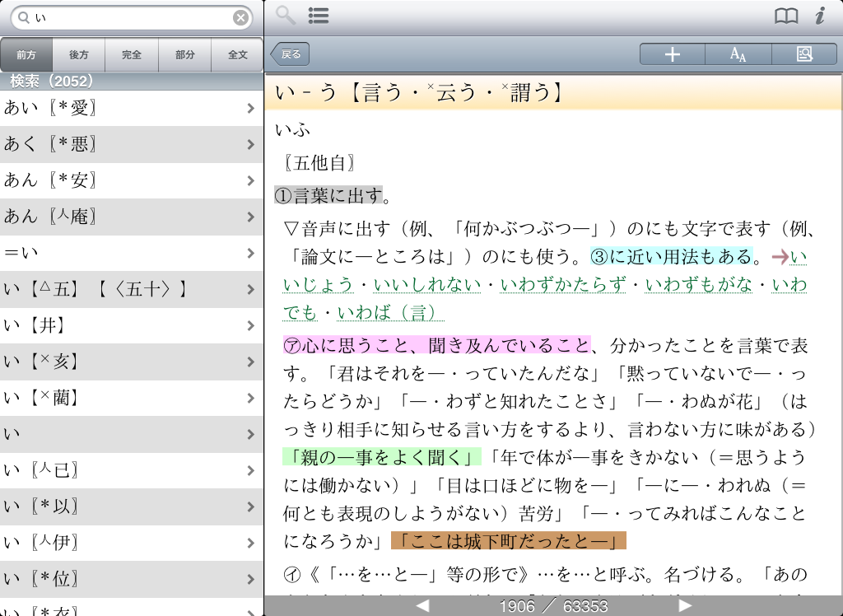
Task: Select the 前方 prefix match mode
Action: pyautogui.click(x=26, y=55)
